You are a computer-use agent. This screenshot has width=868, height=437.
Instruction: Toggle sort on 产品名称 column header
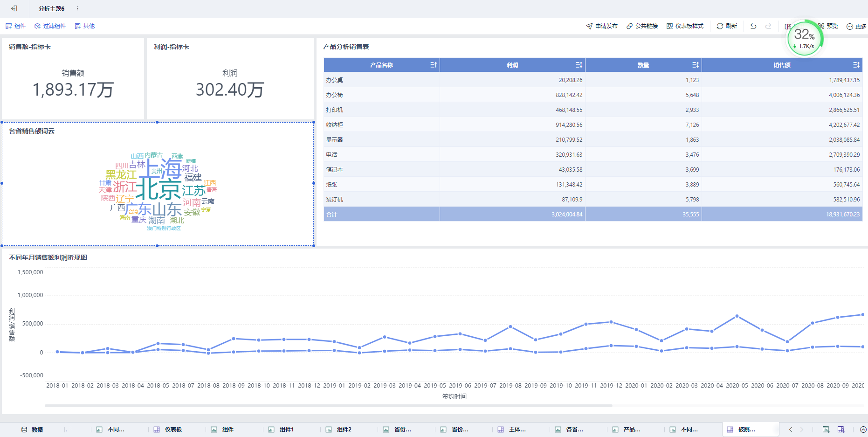[x=434, y=65]
